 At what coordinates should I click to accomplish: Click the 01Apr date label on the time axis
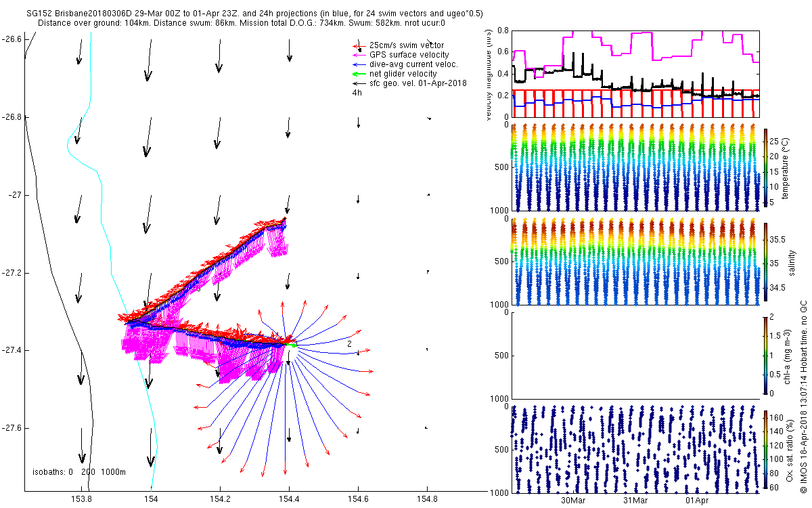pyautogui.click(x=698, y=501)
